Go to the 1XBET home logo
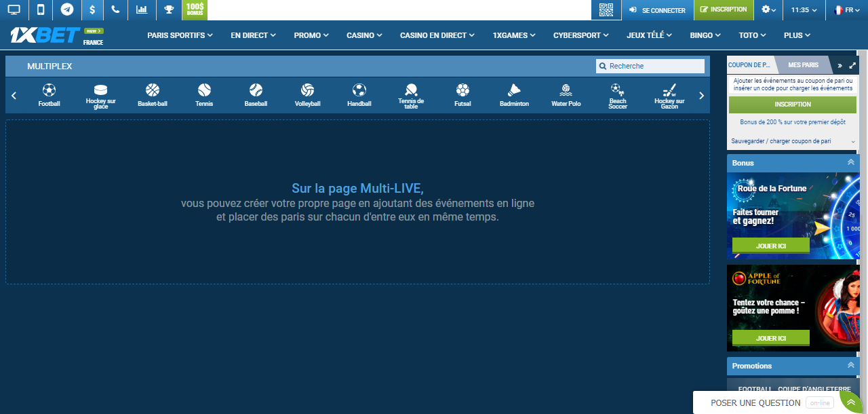The height and width of the screenshot is (414, 868). (x=45, y=35)
